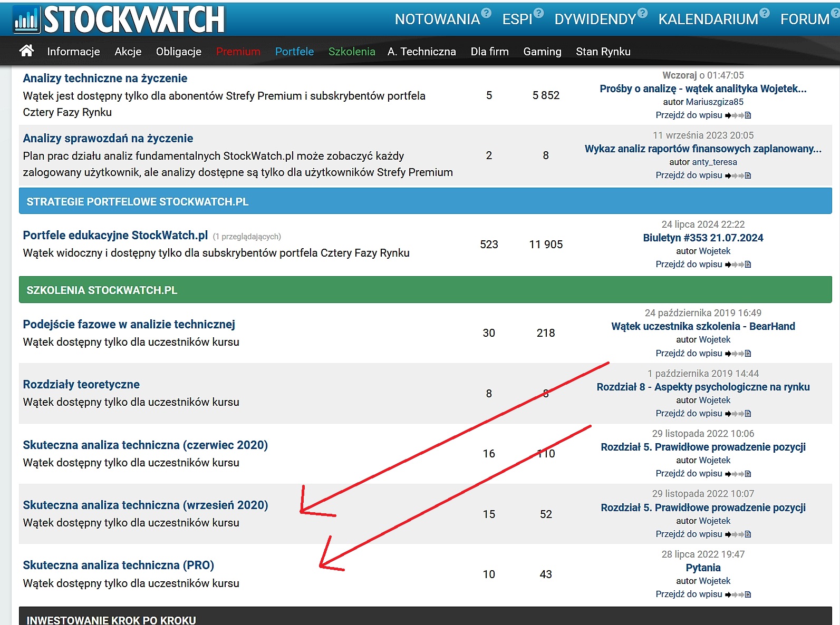Open forum Podejście fazowe w analizie technicznej

coord(129,325)
